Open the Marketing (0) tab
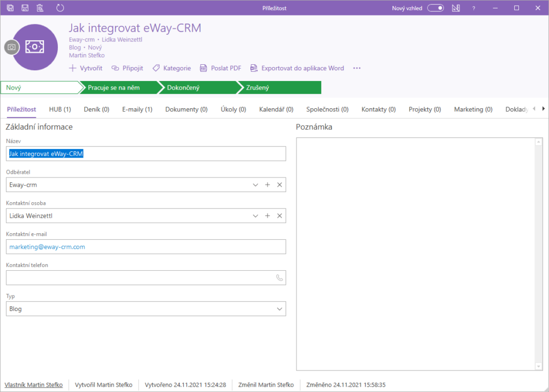 tap(473, 109)
